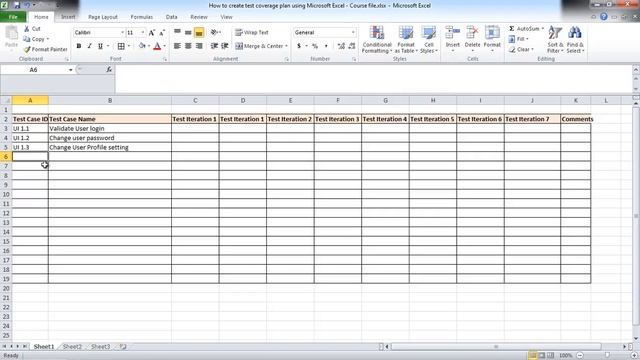Click the Fill Color bucket icon
This screenshot has width=640, height=360.
(142, 46)
